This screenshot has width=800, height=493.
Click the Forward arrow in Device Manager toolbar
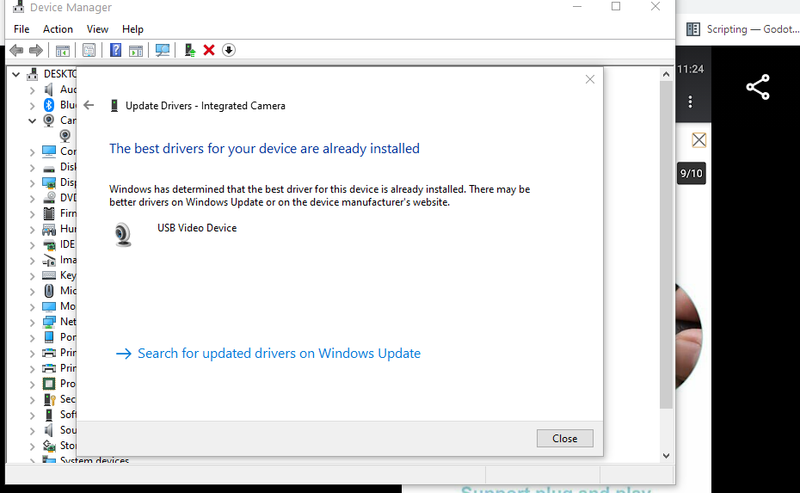pos(36,50)
